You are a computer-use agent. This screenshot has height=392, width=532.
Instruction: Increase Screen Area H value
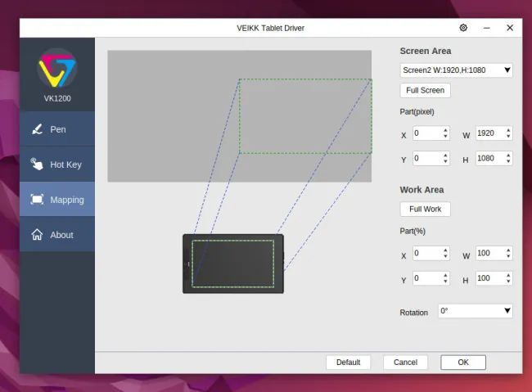(x=508, y=155)
